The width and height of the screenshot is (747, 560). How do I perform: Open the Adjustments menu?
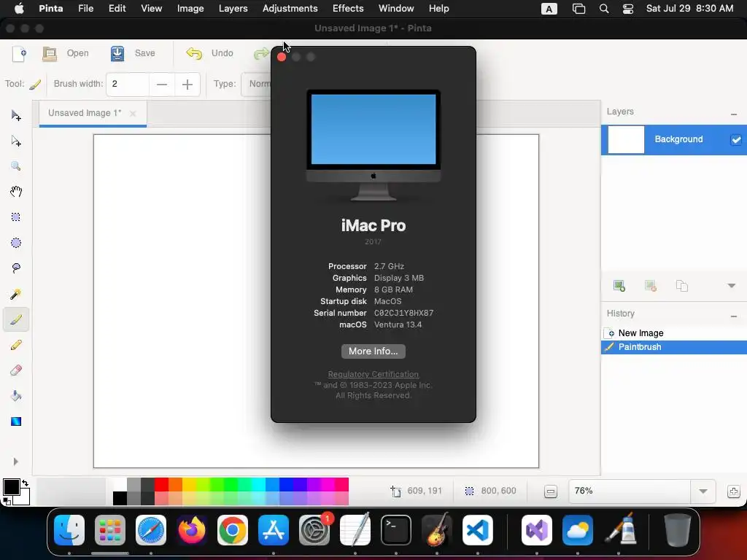coord(290,9)
